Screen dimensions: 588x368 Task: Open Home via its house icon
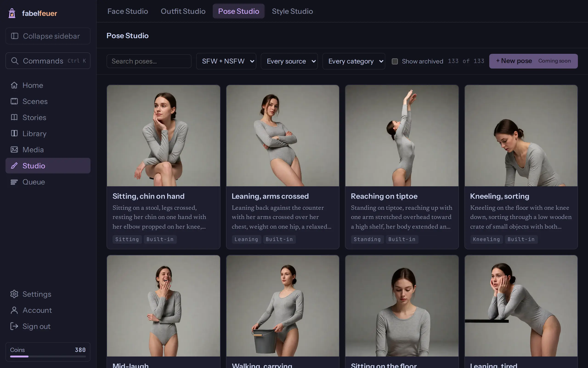pyautogui.click(x=14, y=85)
